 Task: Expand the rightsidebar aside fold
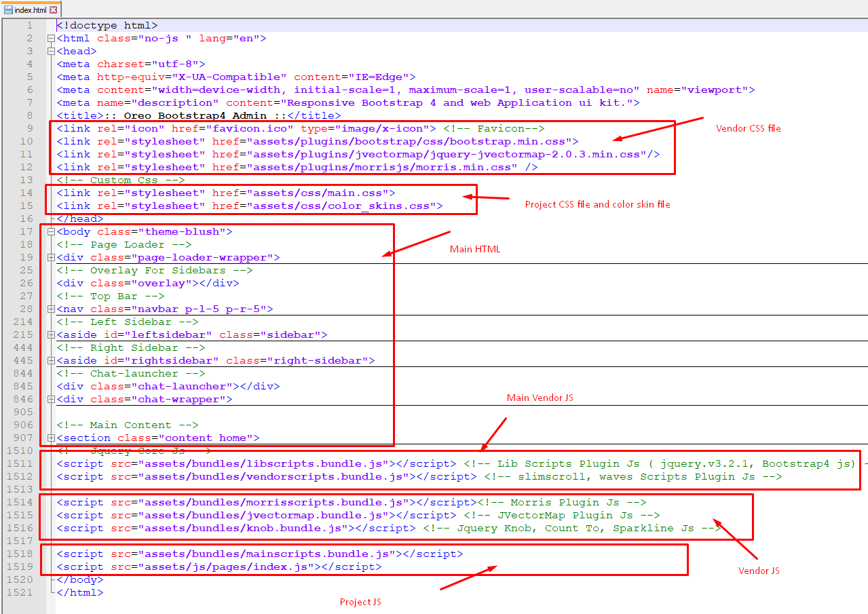coord(51,361)
